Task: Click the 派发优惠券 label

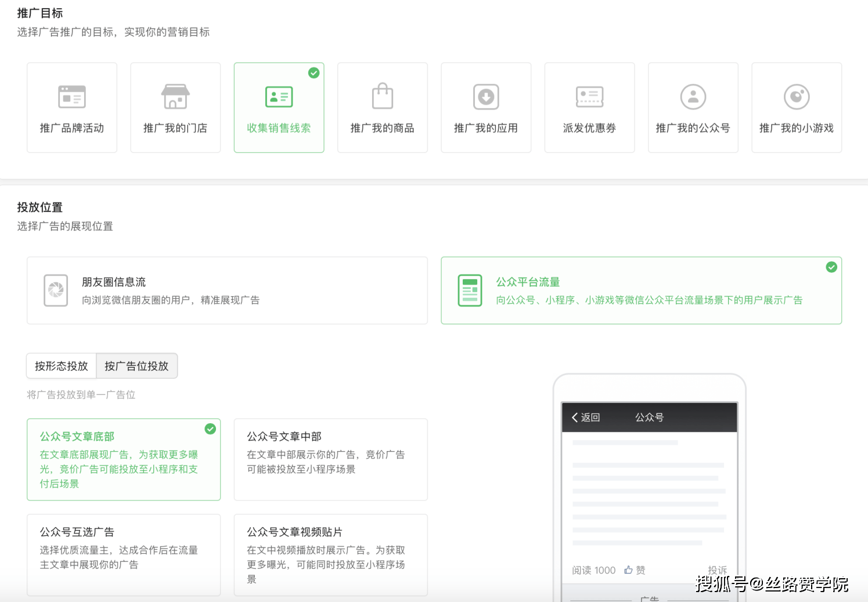Action: point(589,128)
